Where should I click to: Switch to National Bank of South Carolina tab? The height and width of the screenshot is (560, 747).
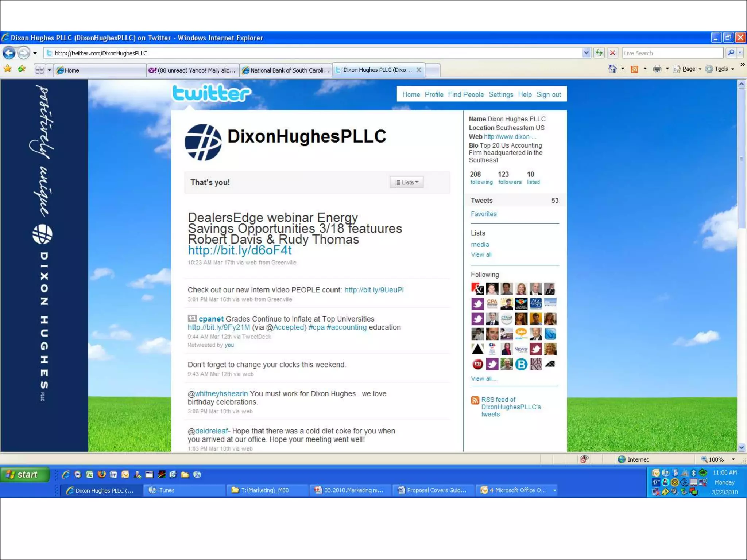(286, 70)
